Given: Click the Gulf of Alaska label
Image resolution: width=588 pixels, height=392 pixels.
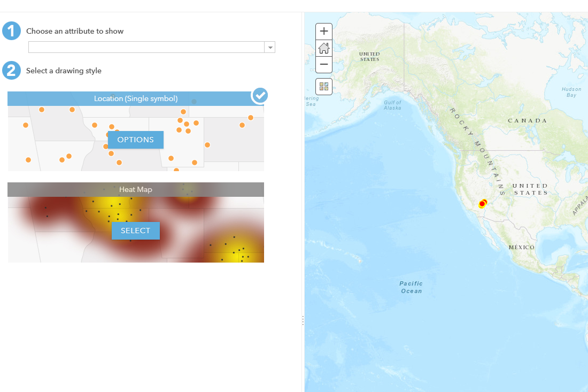Looking at the screenshot, I should pyautogui.click(x=392, y=105).
